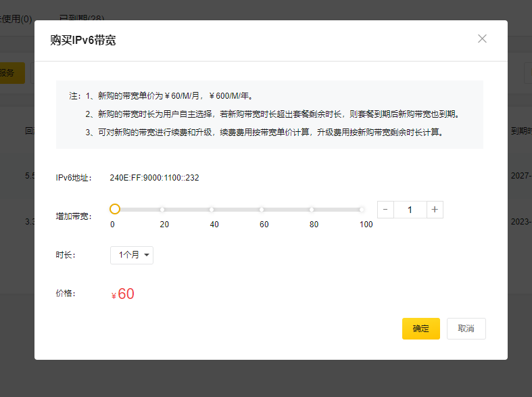532x397 pixels.
Task: Set bandwidth slider to the 20 mark
Action: [x=162, y=210]
